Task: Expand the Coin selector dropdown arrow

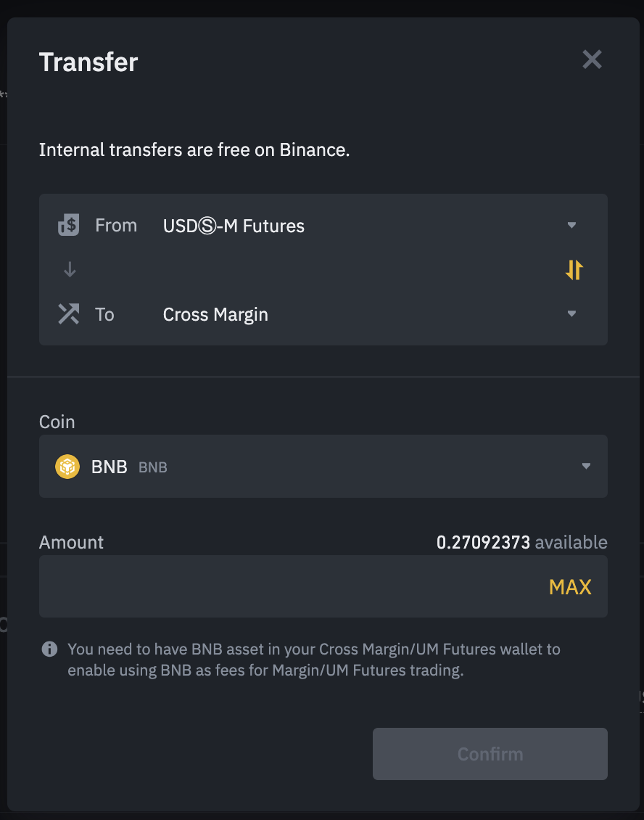Action: pos(586,467)
